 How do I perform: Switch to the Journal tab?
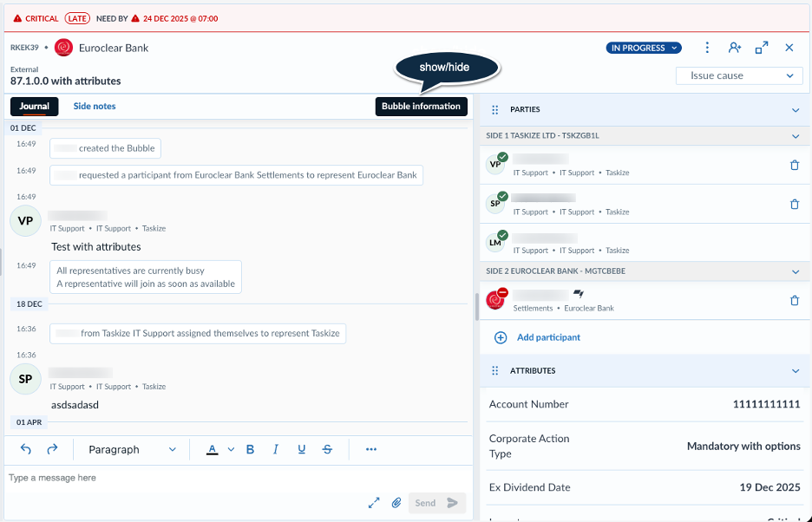pos(34,107)
